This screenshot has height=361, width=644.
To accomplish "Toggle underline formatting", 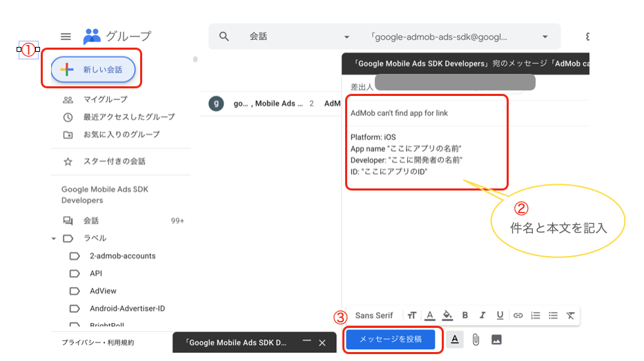I will (500, 315).
